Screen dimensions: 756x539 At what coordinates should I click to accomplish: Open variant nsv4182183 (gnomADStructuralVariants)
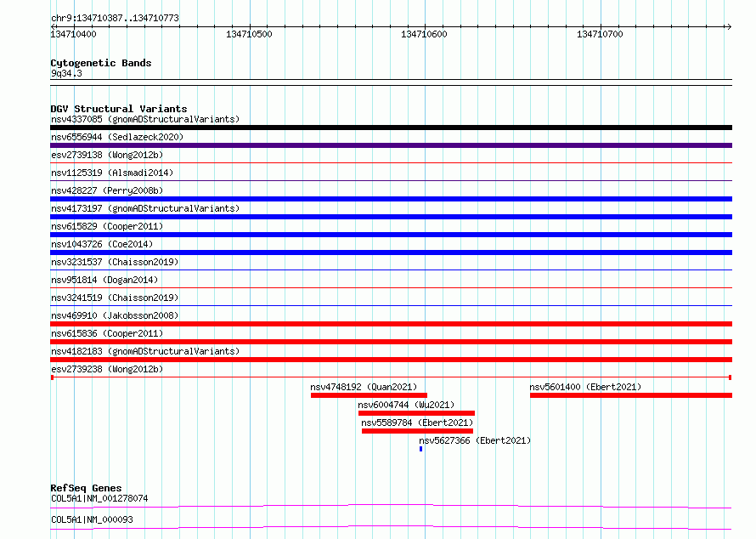click(145, 351)
